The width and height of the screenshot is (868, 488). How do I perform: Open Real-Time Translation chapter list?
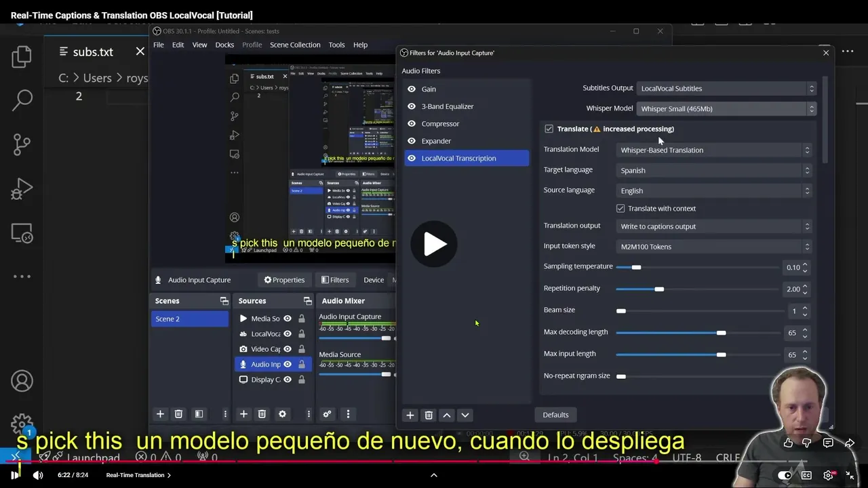[138, 475]
